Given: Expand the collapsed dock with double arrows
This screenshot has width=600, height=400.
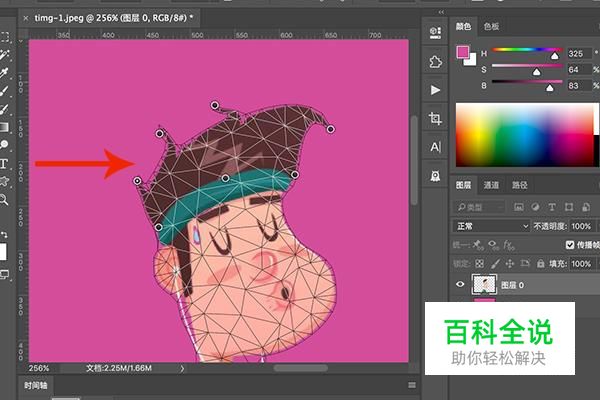Looking at the screenshot, I should coord(441,12).
